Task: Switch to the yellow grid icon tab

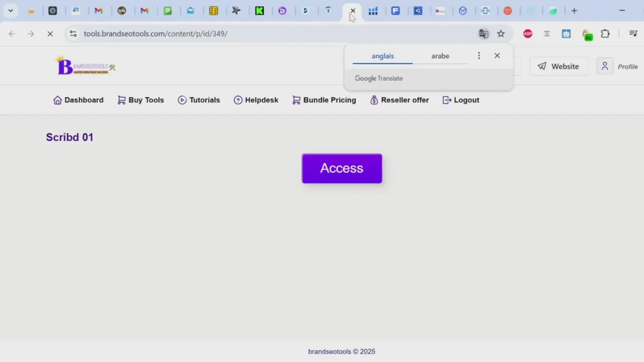Action: 214,11
